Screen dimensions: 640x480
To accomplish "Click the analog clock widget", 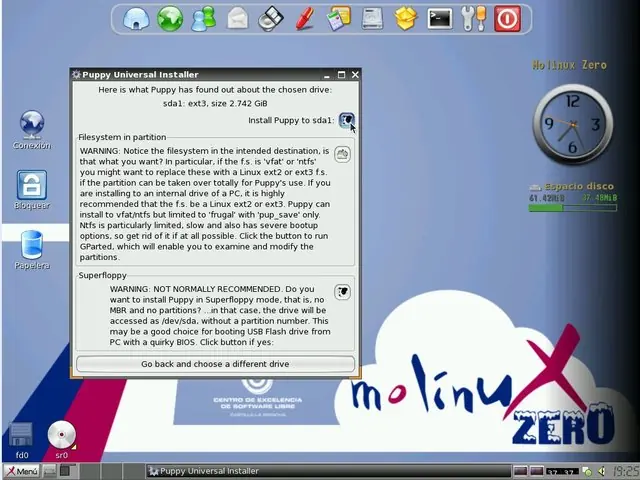I will click(x=573, y=124).
